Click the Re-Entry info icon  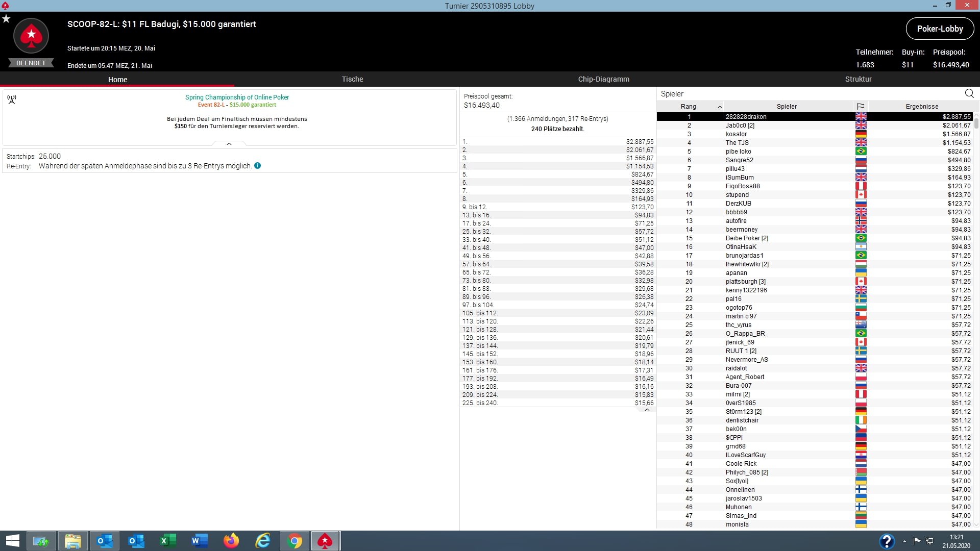click(258, 166)
